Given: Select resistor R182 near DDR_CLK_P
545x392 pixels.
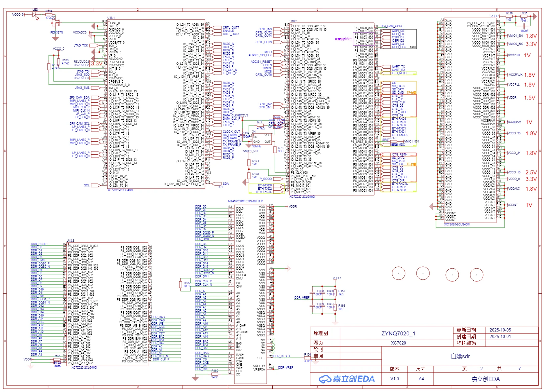Looking at the screenshot, I should pos(181,285).
